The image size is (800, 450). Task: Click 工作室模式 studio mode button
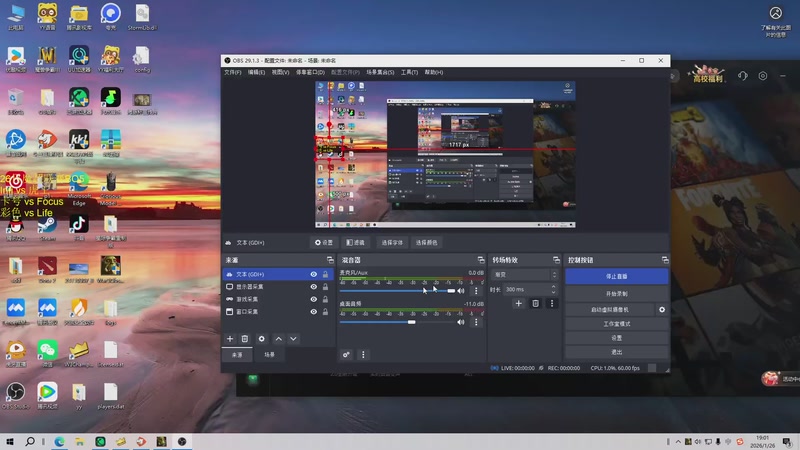tap(616, 324)
